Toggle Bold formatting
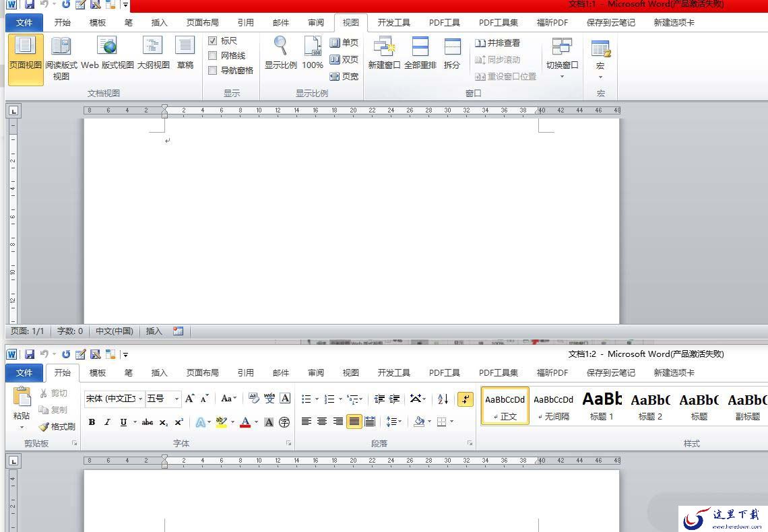The width and height of the screenshot is (768, 532). click(92, 422)
